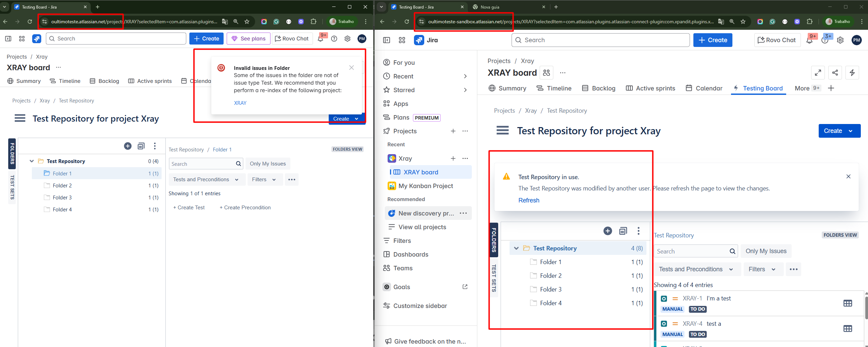Open the Testing Board tab in right window

click(758, 88)
